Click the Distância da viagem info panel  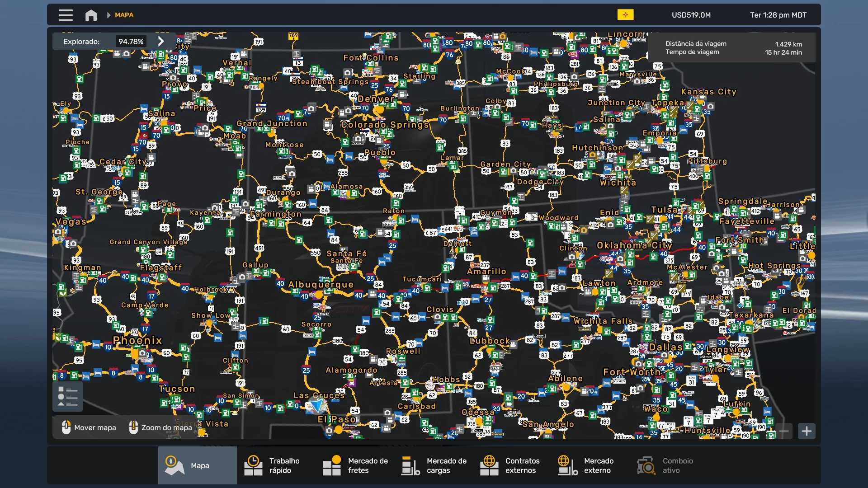(732, 48)
